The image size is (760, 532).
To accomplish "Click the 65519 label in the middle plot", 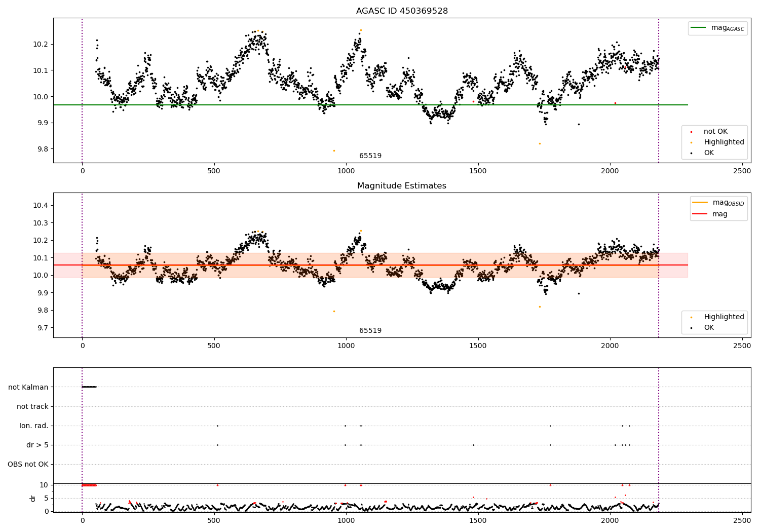I will (x=370, y=330).
